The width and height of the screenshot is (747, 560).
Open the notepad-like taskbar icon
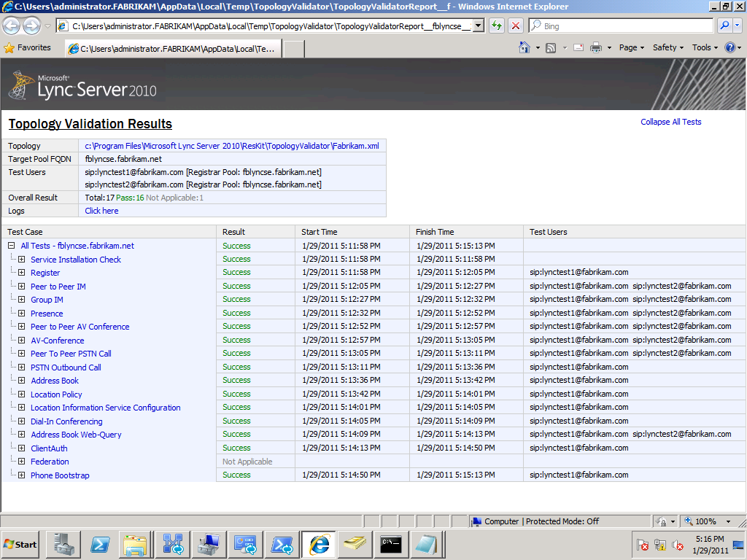pos(427,544)
